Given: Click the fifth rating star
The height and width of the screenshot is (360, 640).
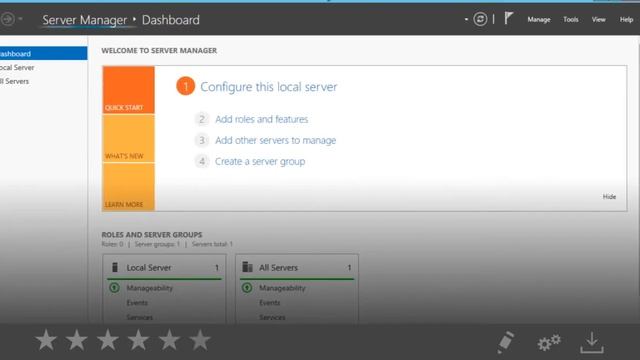Looking at the screenshot, I should tap(169, 340).
